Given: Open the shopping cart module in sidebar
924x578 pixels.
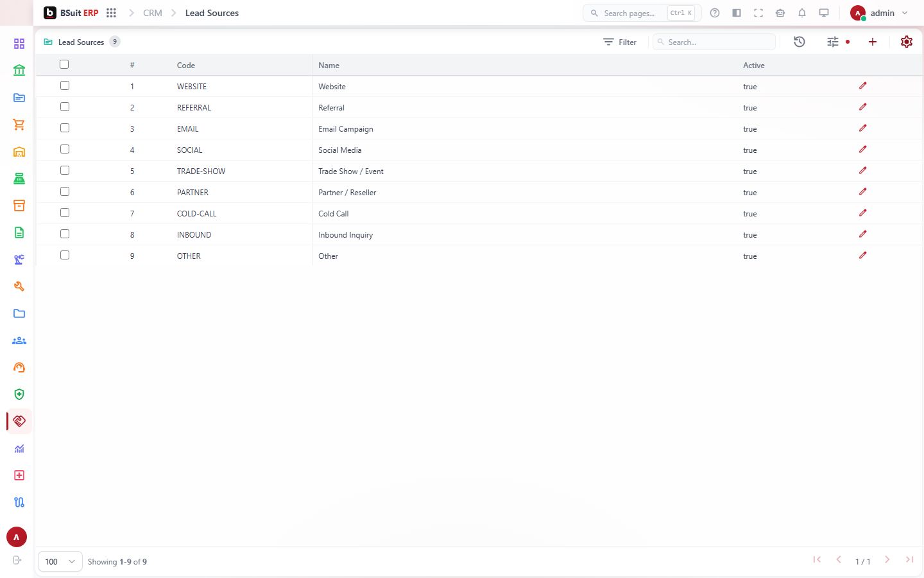Looking at the screenshot, I should (x=19, y=125).
